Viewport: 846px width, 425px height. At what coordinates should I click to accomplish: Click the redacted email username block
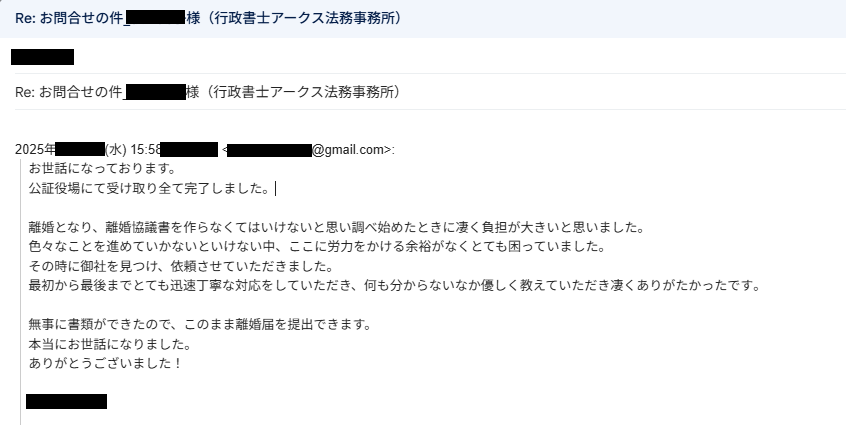click(269, 150)
